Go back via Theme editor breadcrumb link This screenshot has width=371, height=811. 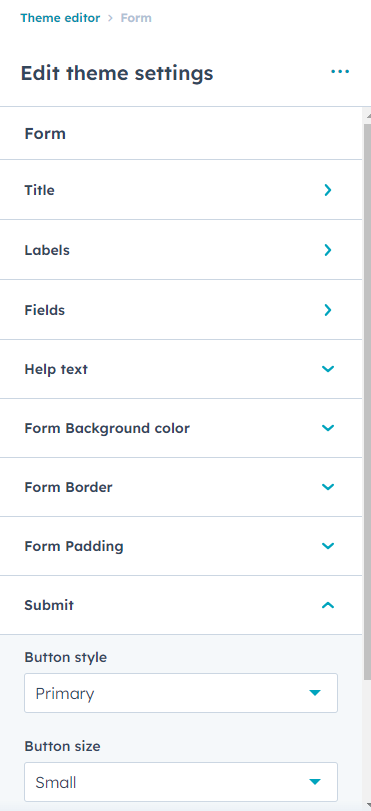tap(60, 18)
